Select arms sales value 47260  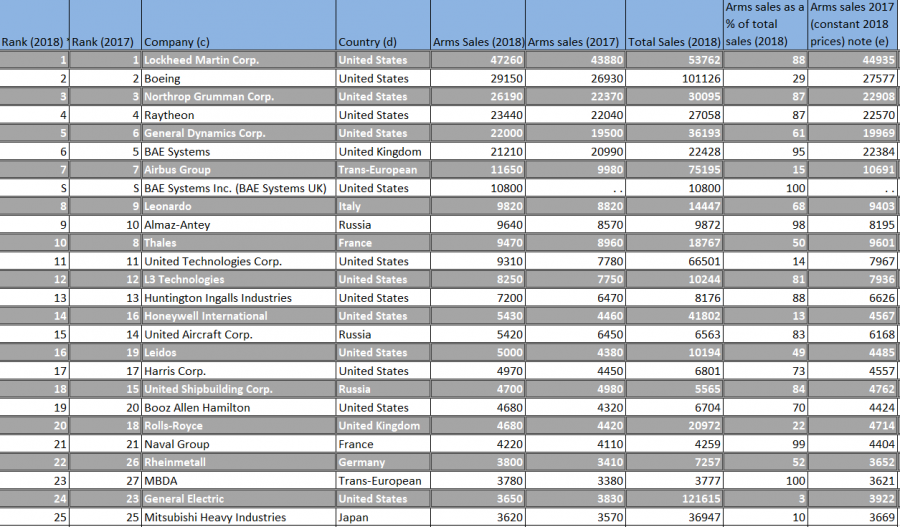coord(478,60)
